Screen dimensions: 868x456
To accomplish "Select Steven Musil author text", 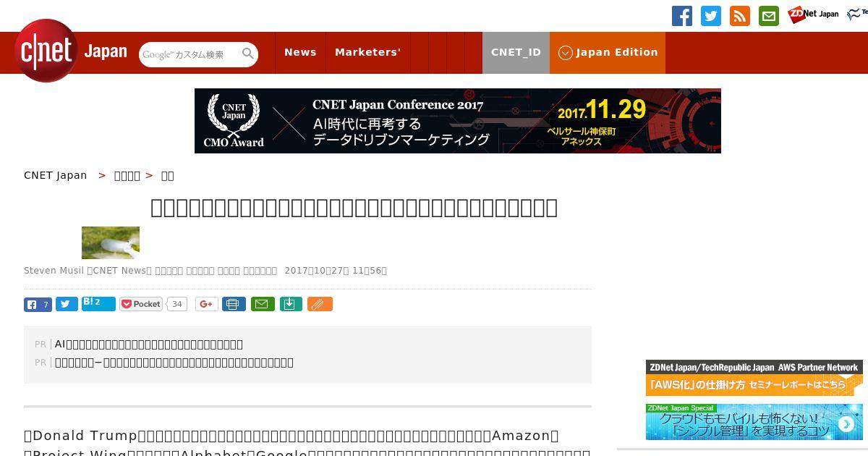I will pyautogui.click(x=54, y=270).
